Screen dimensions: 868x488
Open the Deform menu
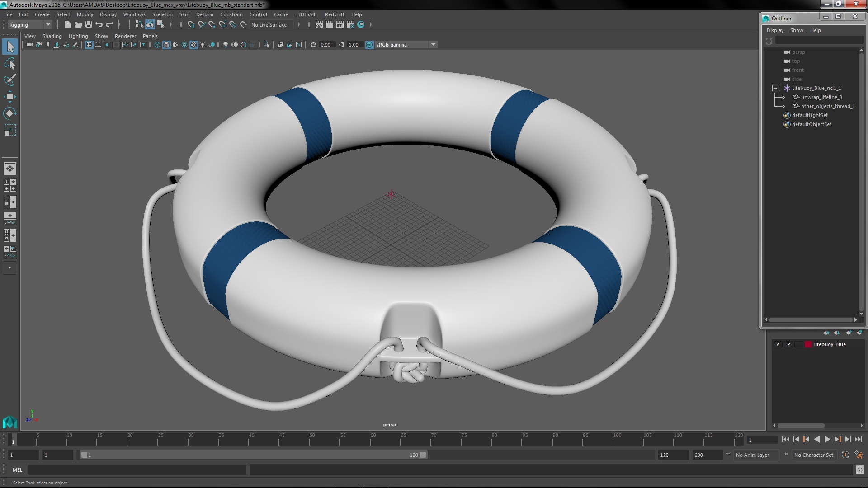(204, 14)
